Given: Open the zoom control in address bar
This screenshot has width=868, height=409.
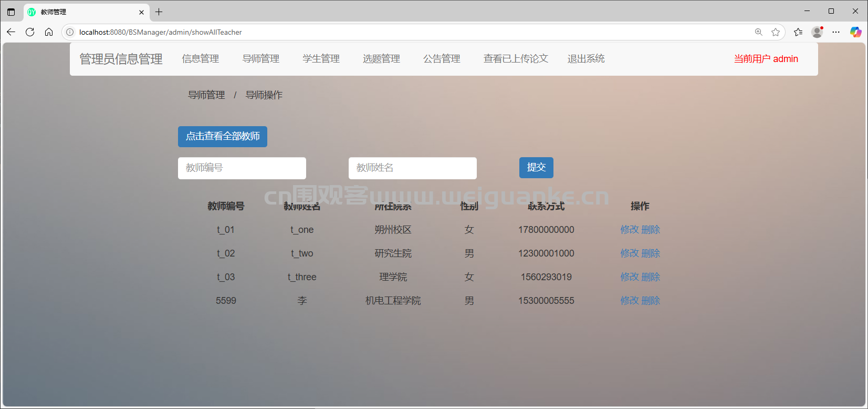Looking at the screenshot, I should [759, 32].
